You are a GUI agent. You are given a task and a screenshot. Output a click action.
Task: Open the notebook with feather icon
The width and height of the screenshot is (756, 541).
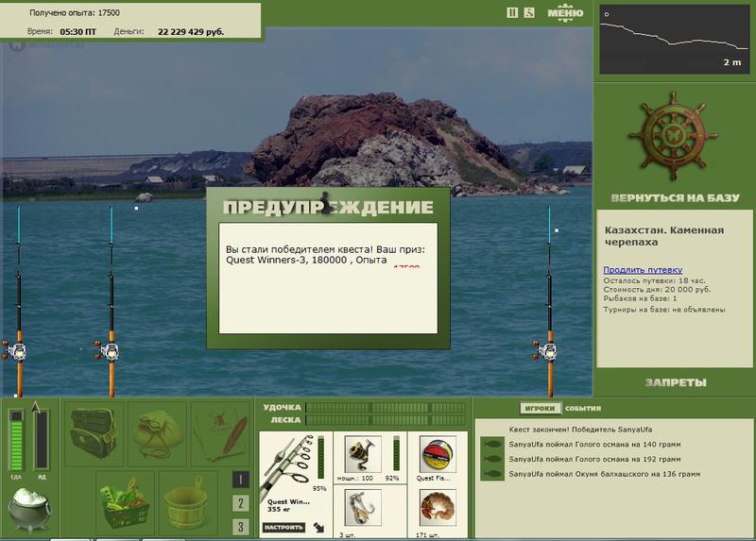(220, 433)
